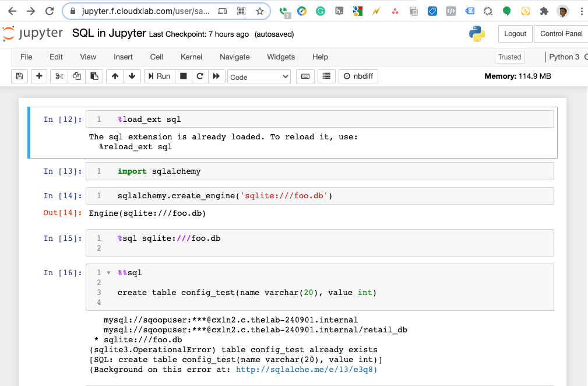Click the Logout button

[x=515, y=34]
